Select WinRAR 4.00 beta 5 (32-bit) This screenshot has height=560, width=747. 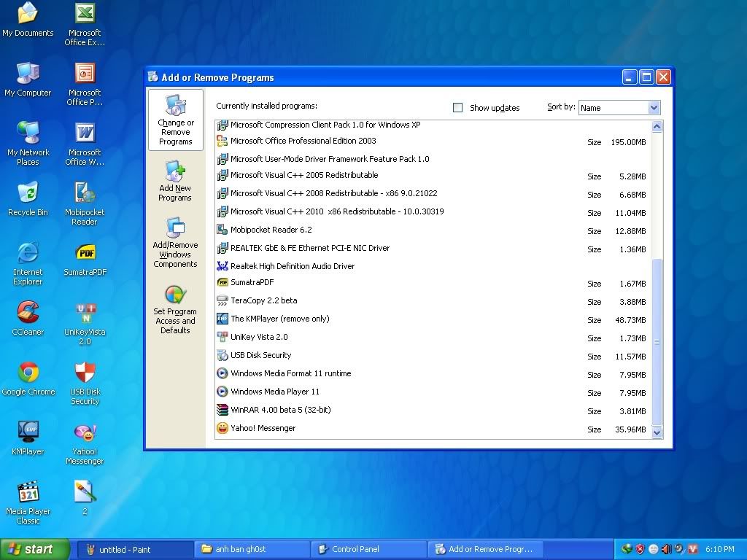point(433,410)
